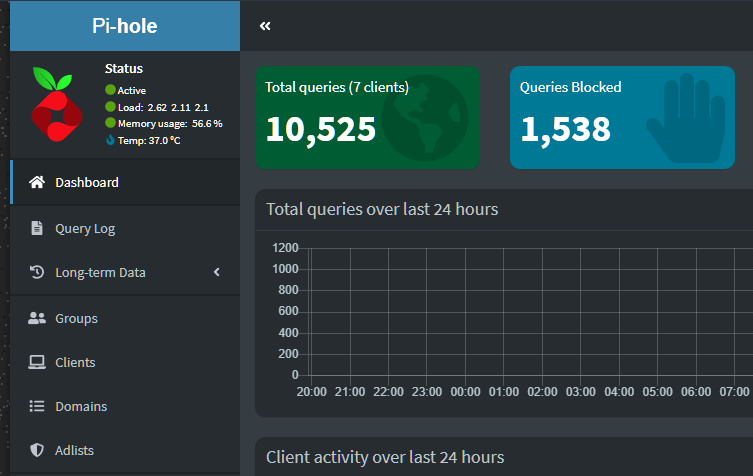Collapse sidebar with double chevron toggle
Viewport: 753px width, 476px height.
coord(265,26)
